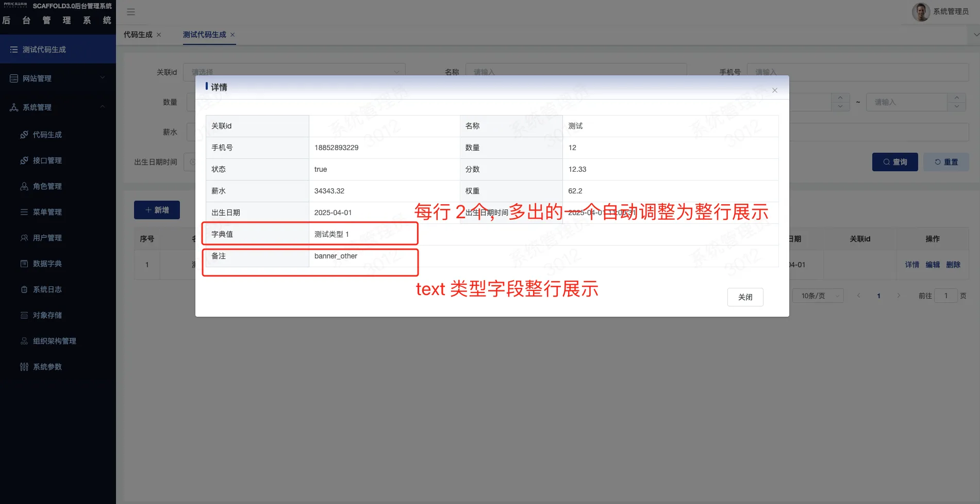Viewport: 980px width, 504px height.
Task: Go to the next page arrow
Action: point(899,296)
